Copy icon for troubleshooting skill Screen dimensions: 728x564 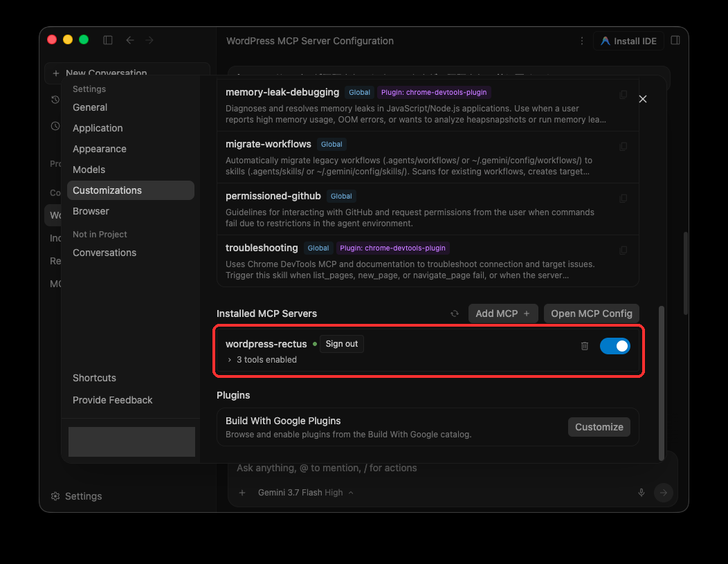pos(623,251)
